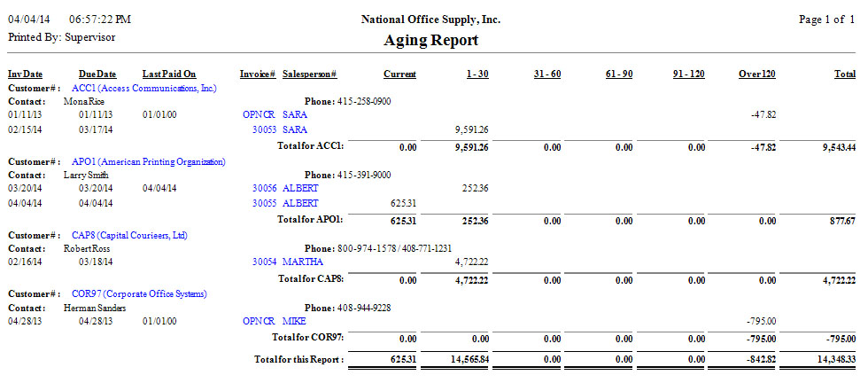Click invoice number 30055
868x383 pixels.
point(265,203)
